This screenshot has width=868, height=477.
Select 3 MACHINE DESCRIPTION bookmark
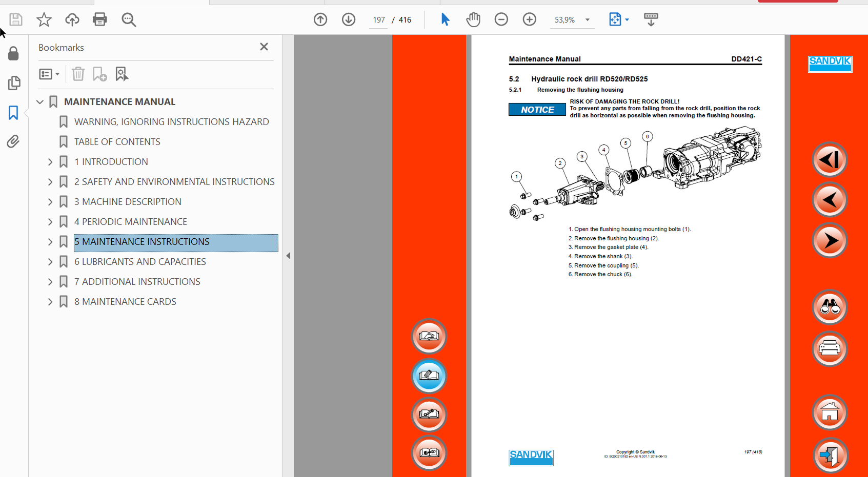[128, 202]
